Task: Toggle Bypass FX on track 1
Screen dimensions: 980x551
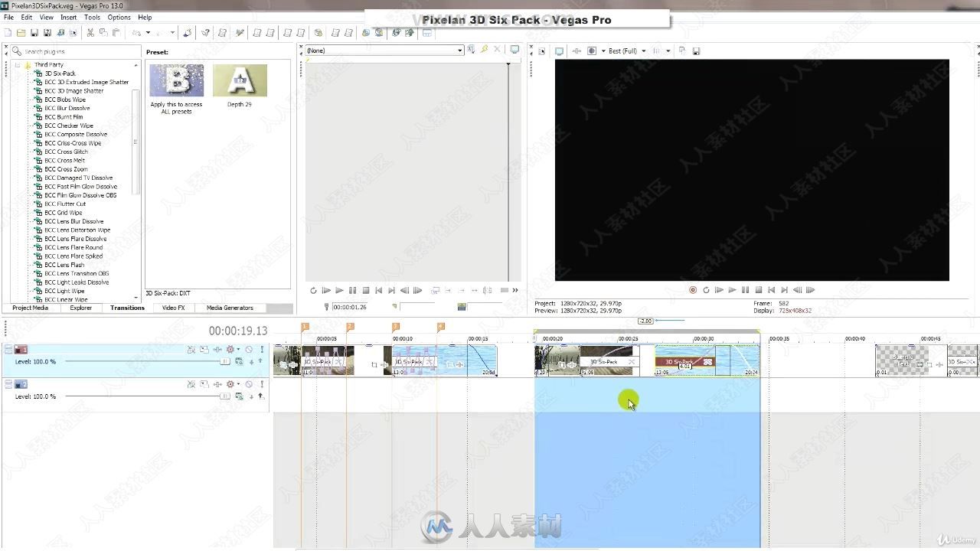Action: click(x=191, y=350)
